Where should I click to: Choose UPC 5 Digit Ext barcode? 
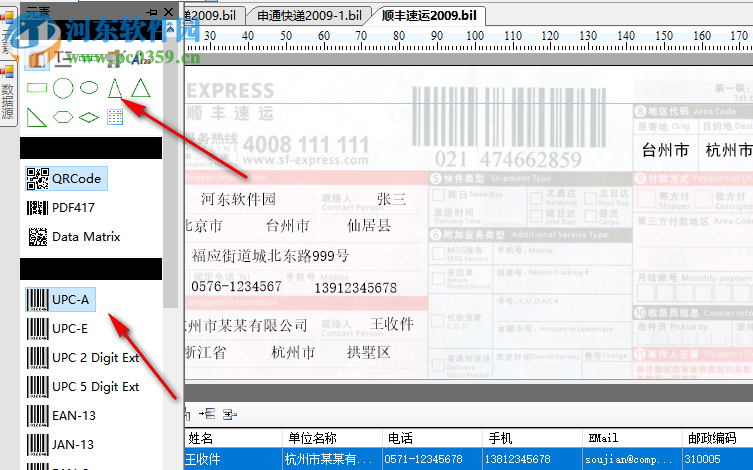click(83, 387)
